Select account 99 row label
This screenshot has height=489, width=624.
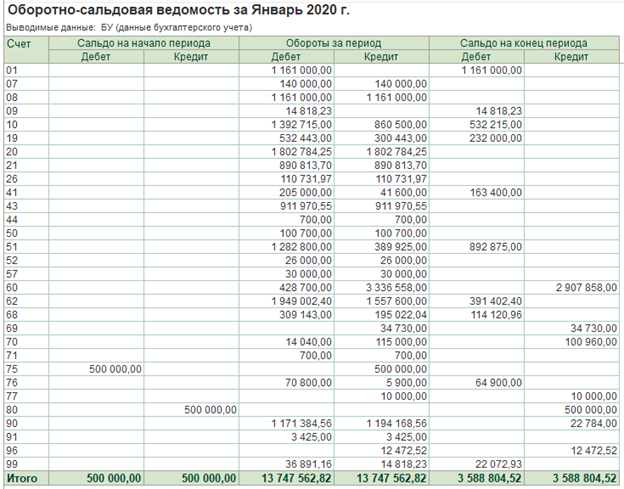(13, 463)
